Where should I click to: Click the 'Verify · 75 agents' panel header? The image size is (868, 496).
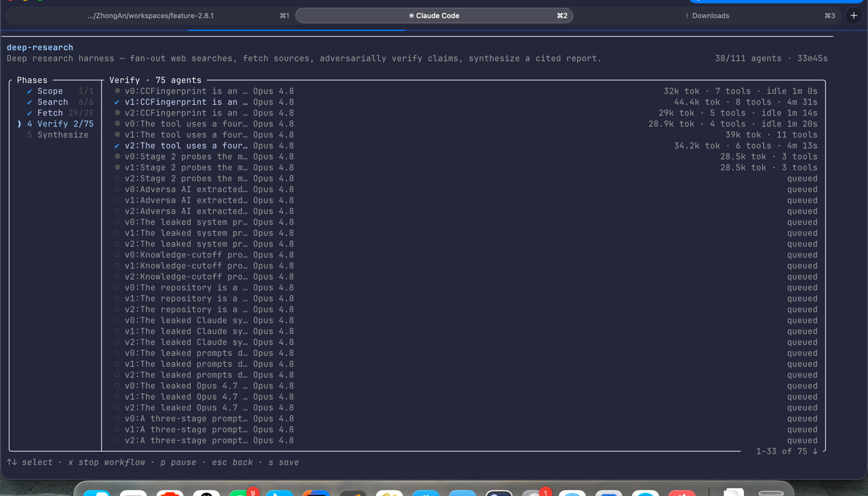[x=155, y=80]
